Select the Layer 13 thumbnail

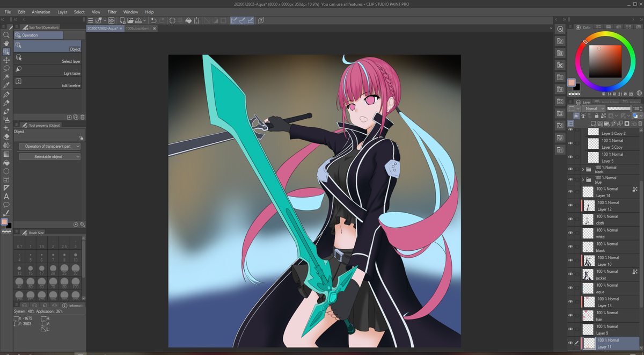tap(589, 302)
